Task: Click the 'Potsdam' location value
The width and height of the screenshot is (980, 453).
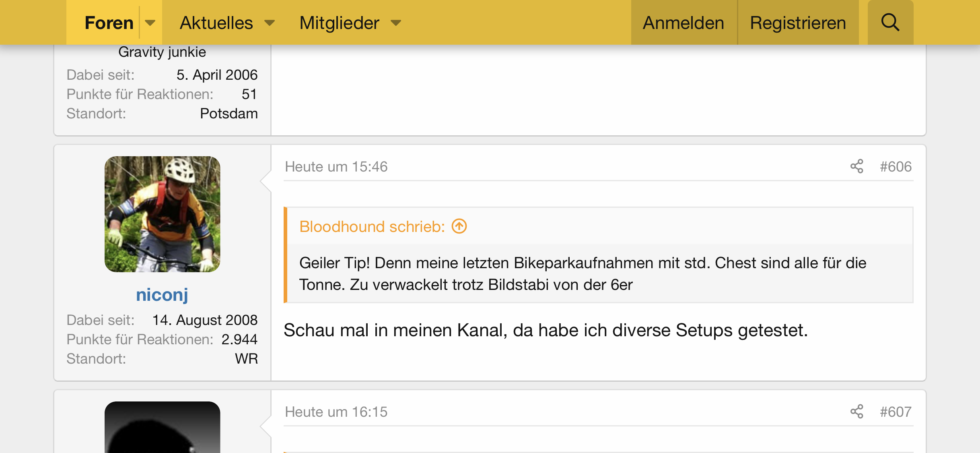Action: click(229, 114)
